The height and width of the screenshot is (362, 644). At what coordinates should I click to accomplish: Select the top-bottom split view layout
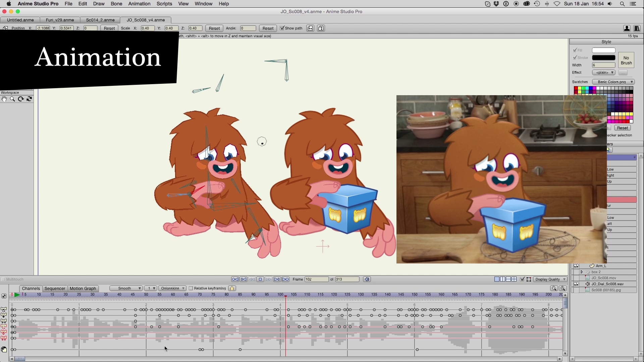tap(508, 279)
